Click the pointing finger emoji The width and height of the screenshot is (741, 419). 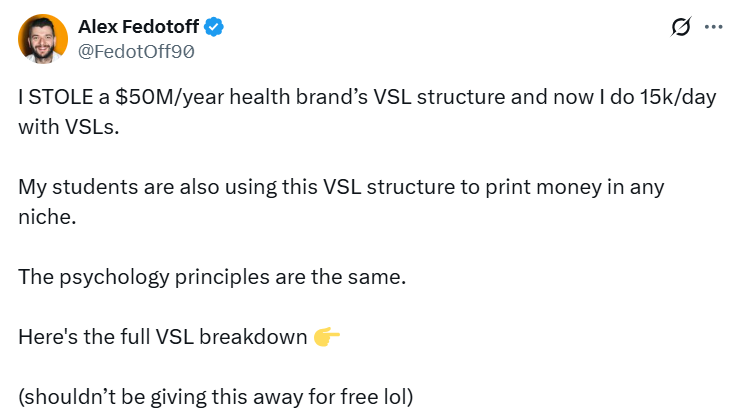[327, 336]
